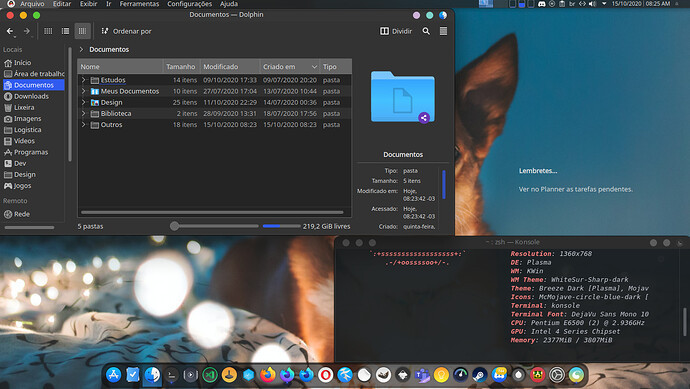The image size is (690, 389).
Task: Click the icon zoom slider in status bar
Action: point(214,226)
